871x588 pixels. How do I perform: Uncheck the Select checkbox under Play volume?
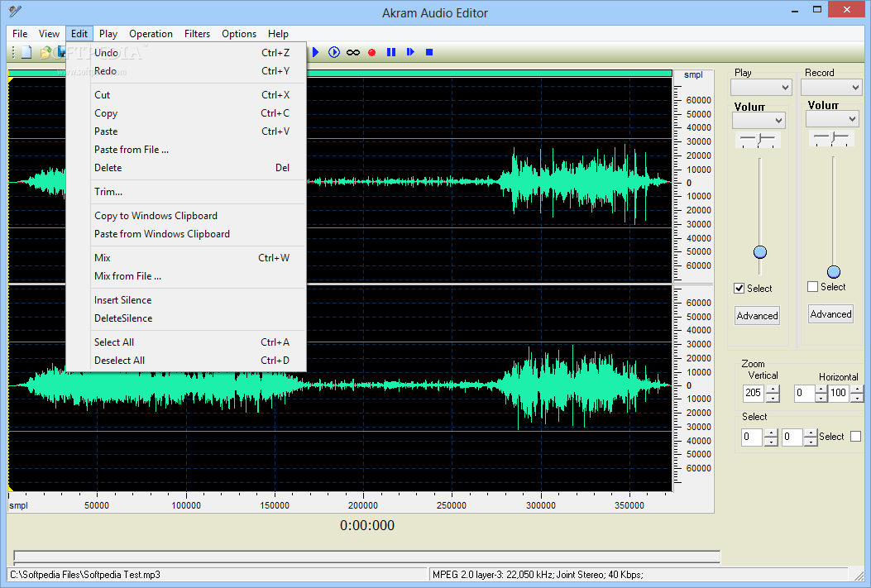click(x=739, y=288)
